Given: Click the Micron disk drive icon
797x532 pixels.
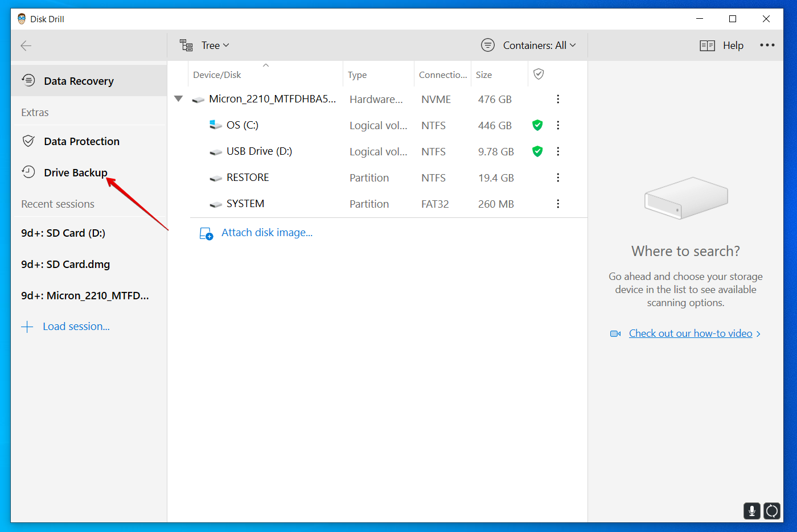Looking at the screenshot, I should [x=198, y=100].
